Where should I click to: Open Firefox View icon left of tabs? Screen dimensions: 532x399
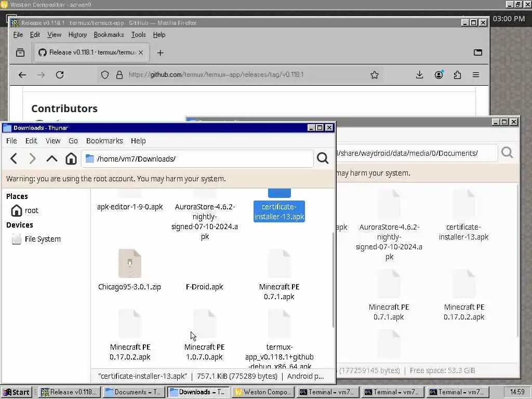click(x=20, y=52)
